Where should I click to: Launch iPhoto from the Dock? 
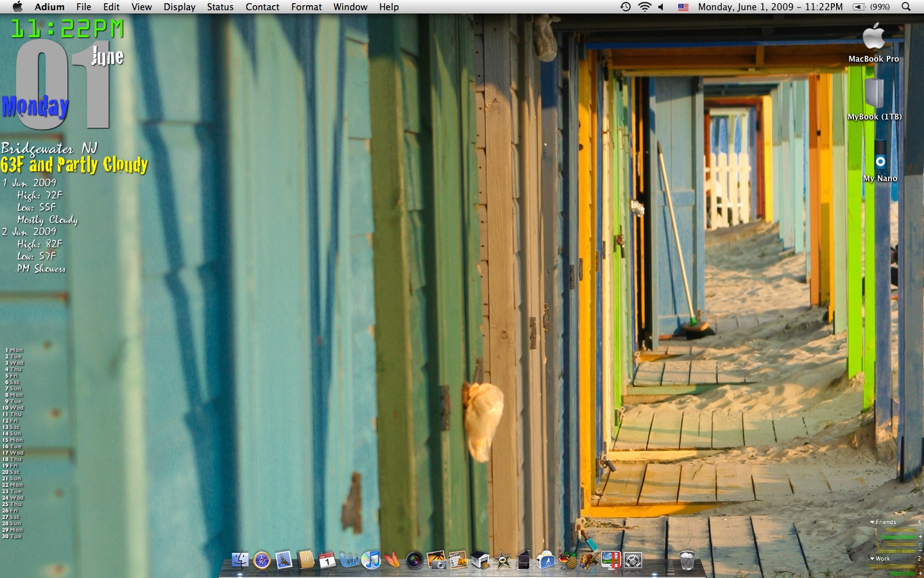[x=436, y=560]
